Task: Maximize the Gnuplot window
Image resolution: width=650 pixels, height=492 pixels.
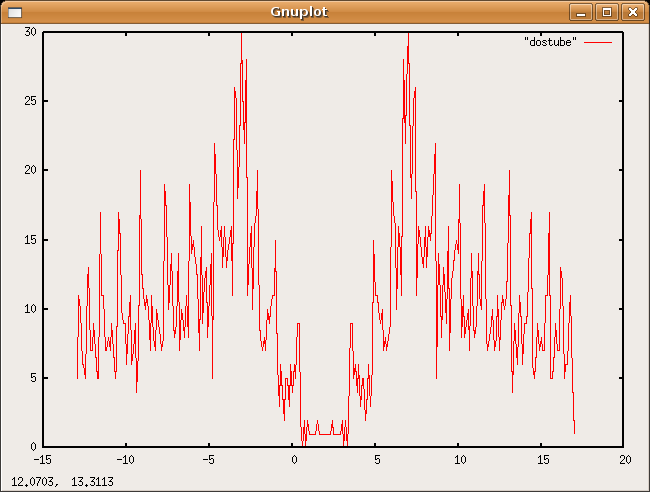Action: click(x=606, y=12)
